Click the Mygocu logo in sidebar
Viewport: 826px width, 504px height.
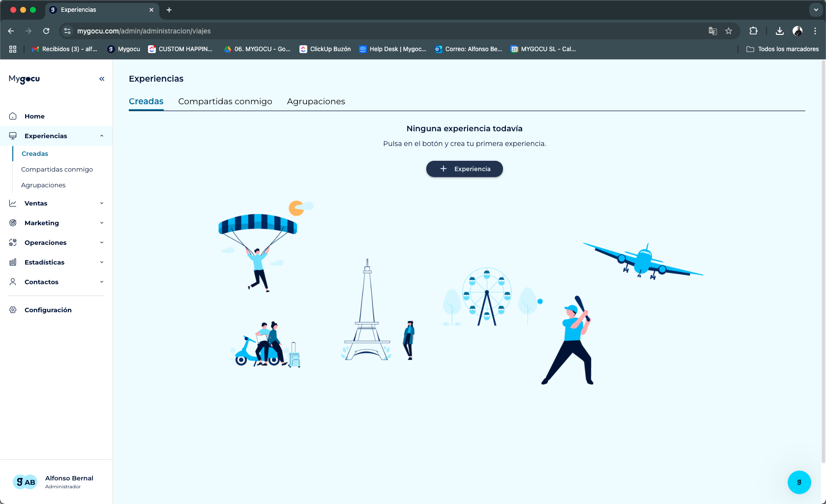24,79
